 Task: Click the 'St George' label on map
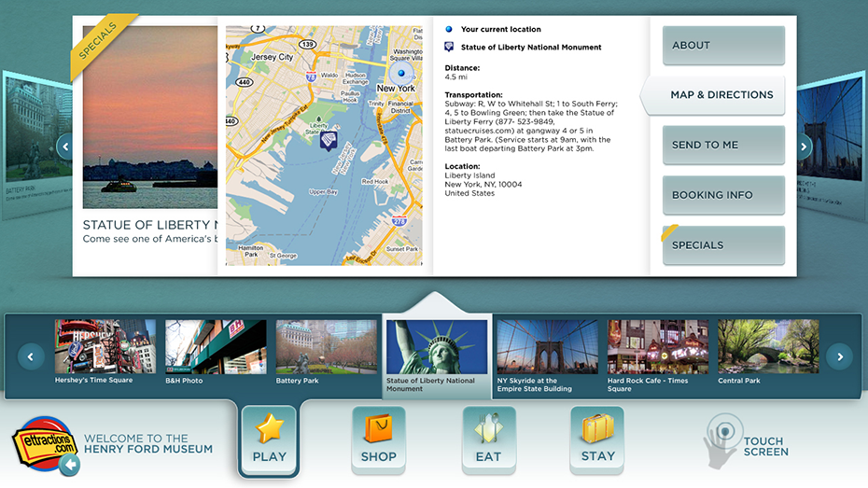point(283,256)
